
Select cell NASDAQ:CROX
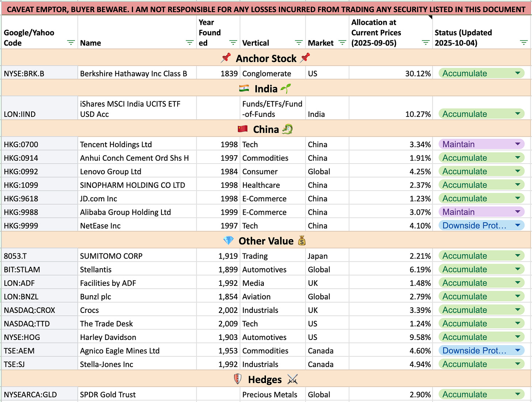point(39,310)
